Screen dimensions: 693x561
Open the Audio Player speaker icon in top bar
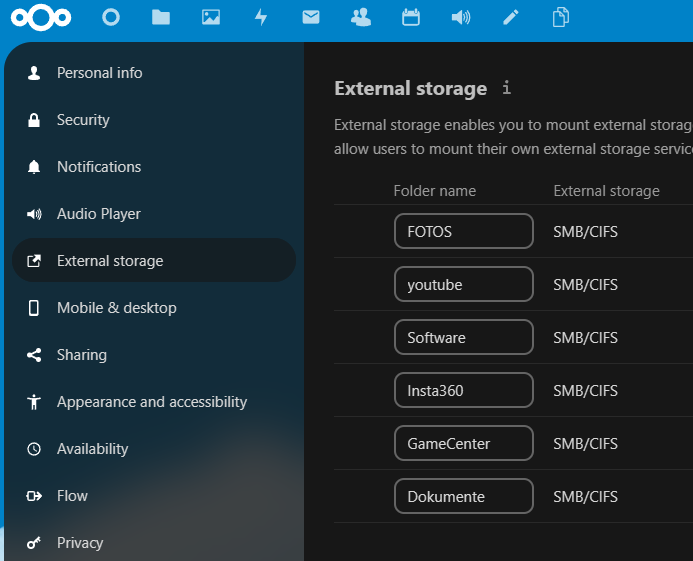tap(461, 18)
